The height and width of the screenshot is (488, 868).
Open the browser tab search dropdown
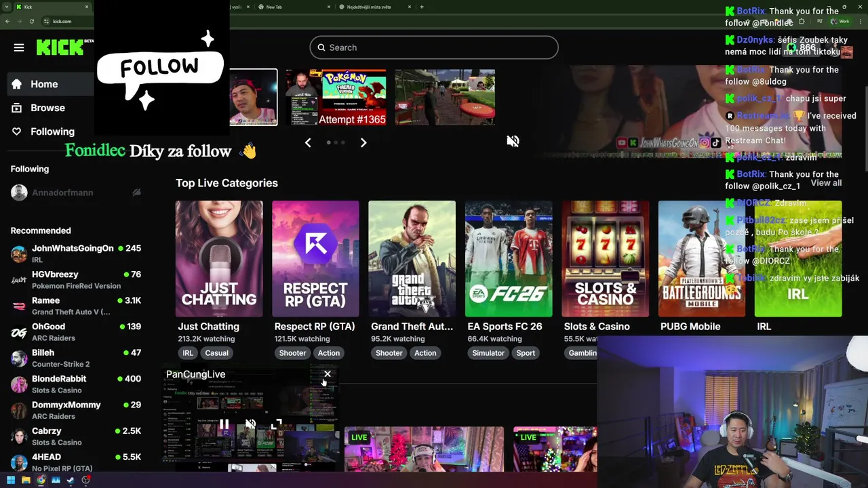pyautogui.click(x=6, y=7)
